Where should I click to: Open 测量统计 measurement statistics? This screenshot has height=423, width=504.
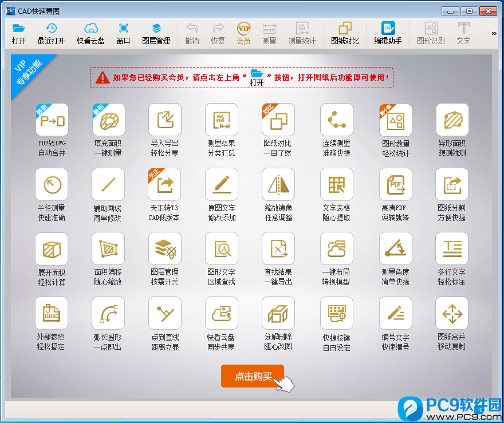pyautogui.click(x=302, y=33)
